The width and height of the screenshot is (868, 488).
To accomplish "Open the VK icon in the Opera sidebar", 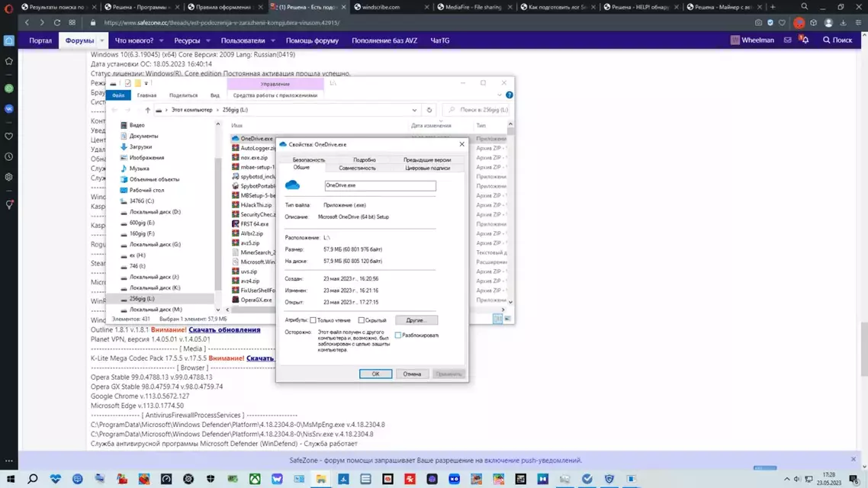I will (9, 108).
